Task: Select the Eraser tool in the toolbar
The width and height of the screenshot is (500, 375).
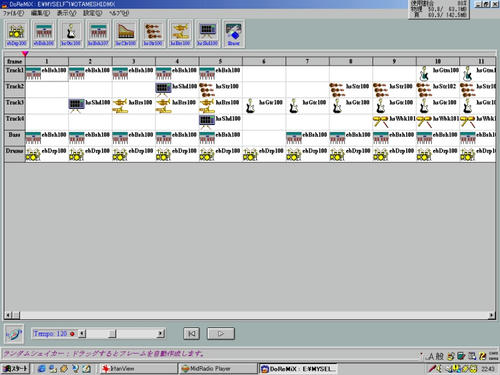Action: [234, 33]
